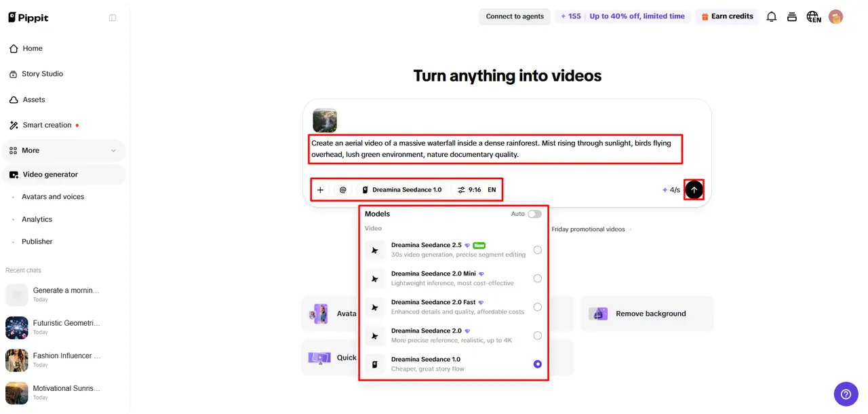The image size is (868, 414).
Task: Open Analytics page
Action: coord(37,219)
